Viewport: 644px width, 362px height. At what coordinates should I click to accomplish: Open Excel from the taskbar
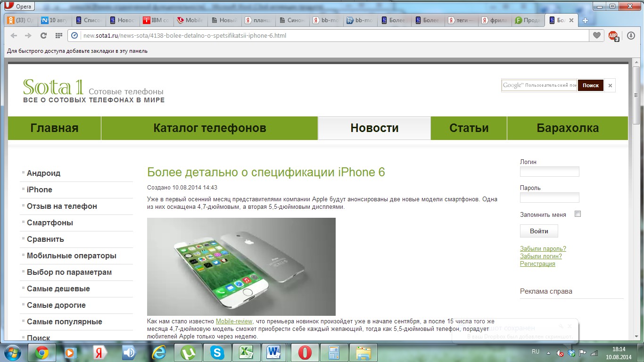[247, 353]
